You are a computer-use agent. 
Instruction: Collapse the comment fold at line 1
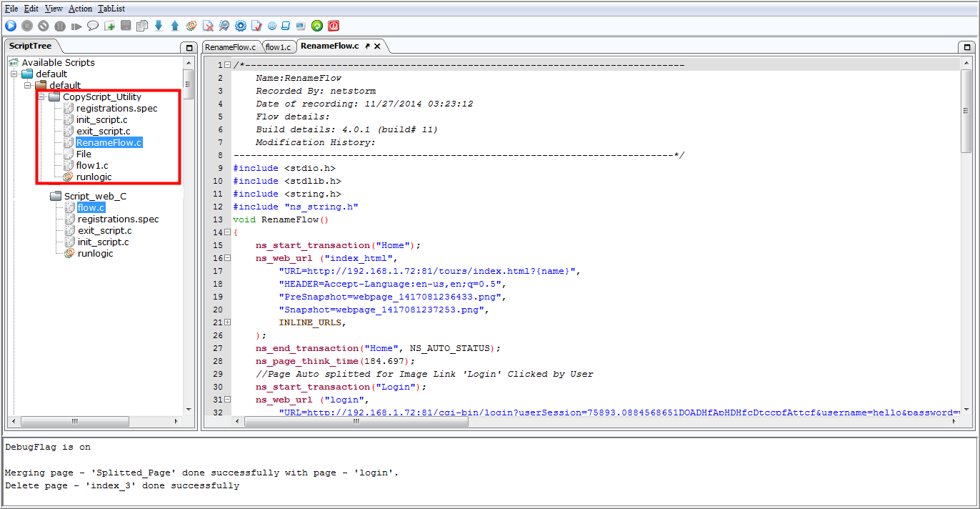pos(227,65)
